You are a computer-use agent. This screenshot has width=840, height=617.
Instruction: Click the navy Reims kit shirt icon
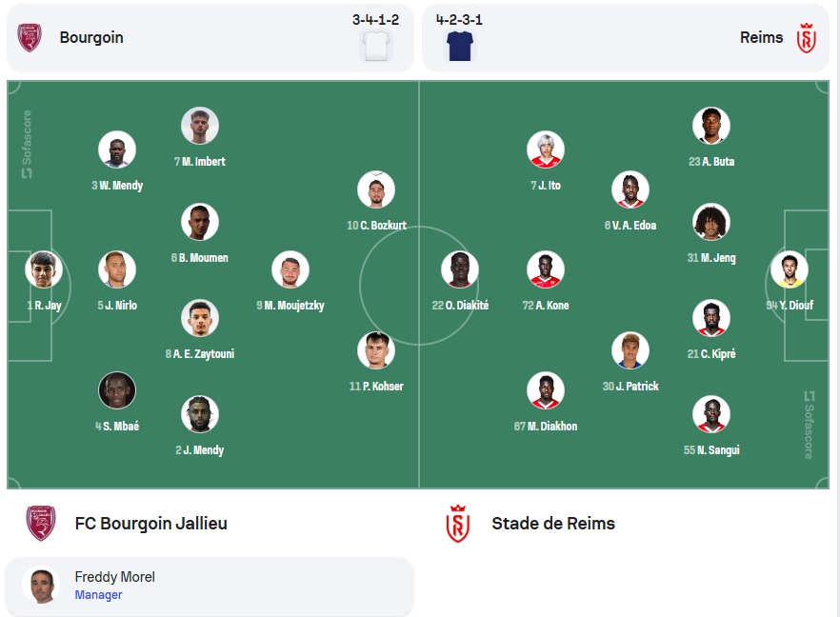coord(460,46)
